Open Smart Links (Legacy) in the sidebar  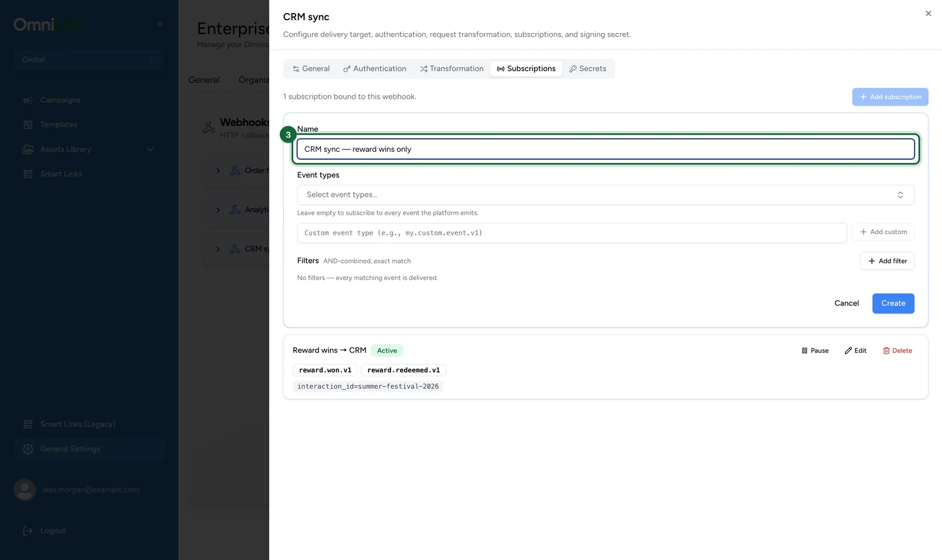(89, 424)
